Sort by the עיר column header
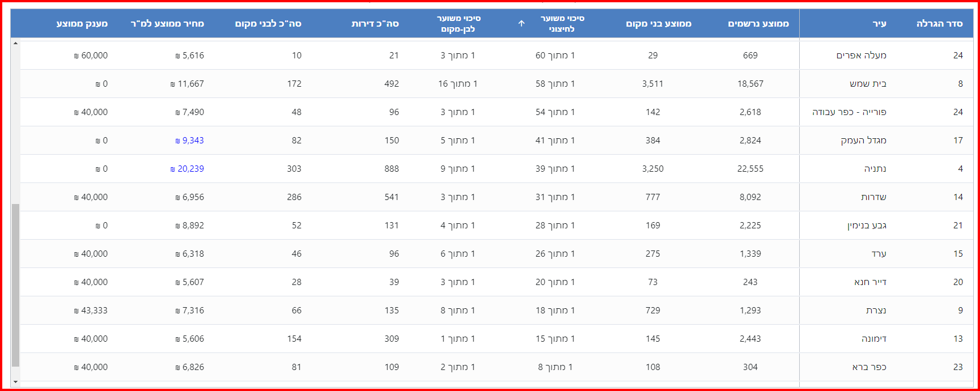 879,24
